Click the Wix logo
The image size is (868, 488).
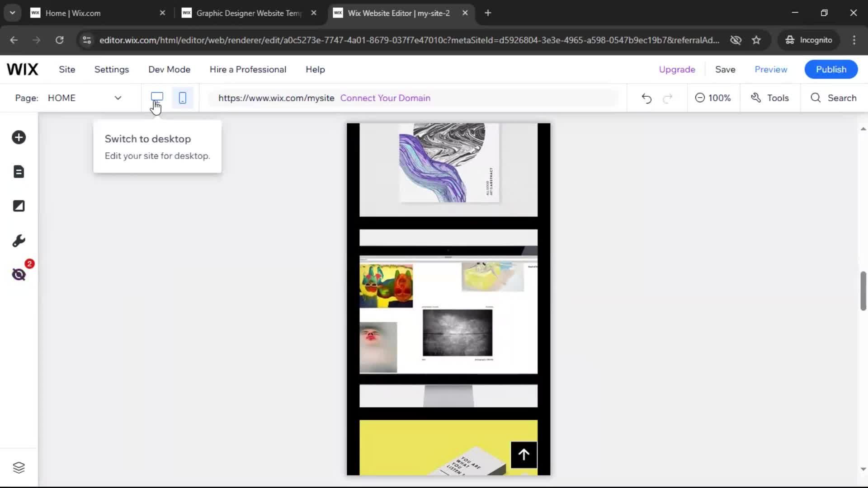[x=23, y=70]
